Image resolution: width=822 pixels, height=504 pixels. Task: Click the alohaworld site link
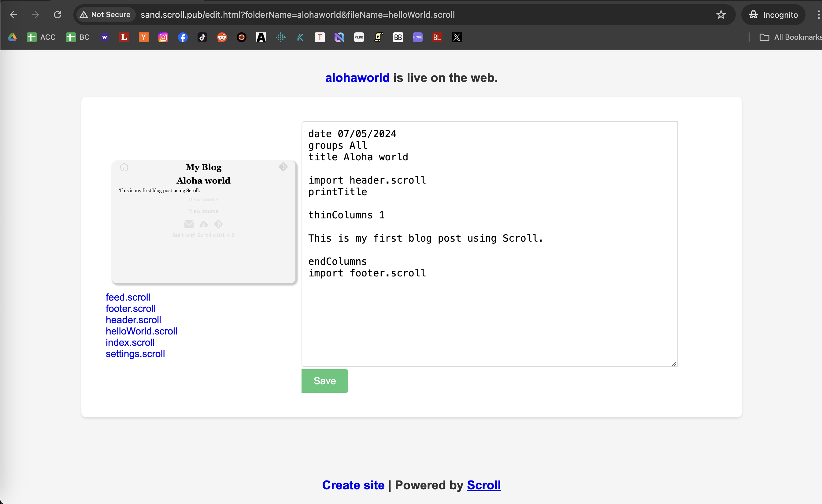(357, 78)
